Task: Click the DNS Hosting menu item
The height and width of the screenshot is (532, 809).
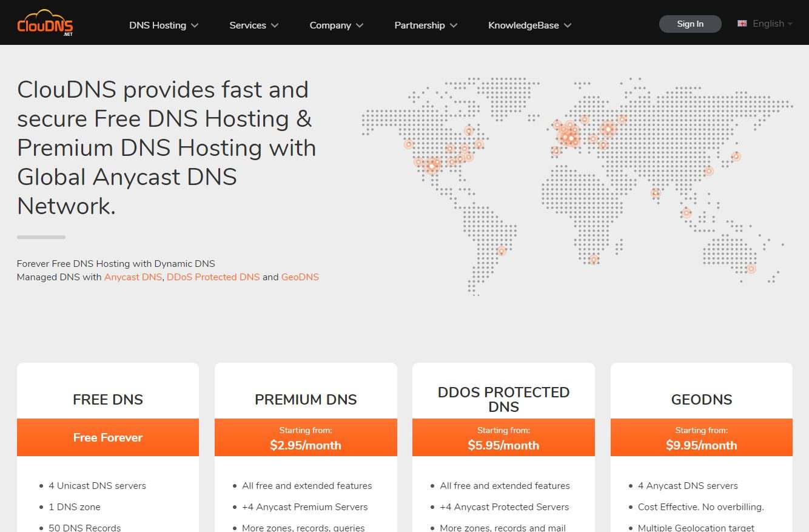Action: pyautogui.click(x=156, y=25)
